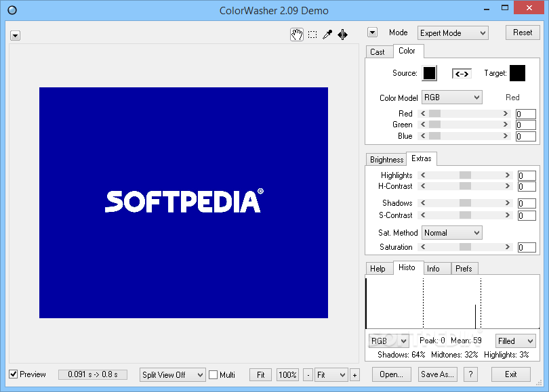Click the question mark help button
Viewport: 549px width, 392px height.
(470, 374)
